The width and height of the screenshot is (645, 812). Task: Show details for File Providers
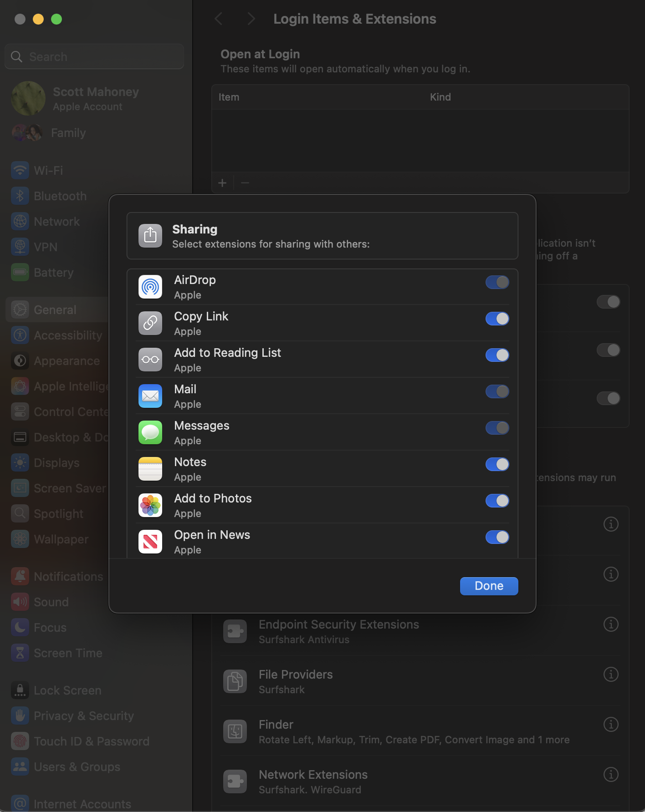(611, 674)
